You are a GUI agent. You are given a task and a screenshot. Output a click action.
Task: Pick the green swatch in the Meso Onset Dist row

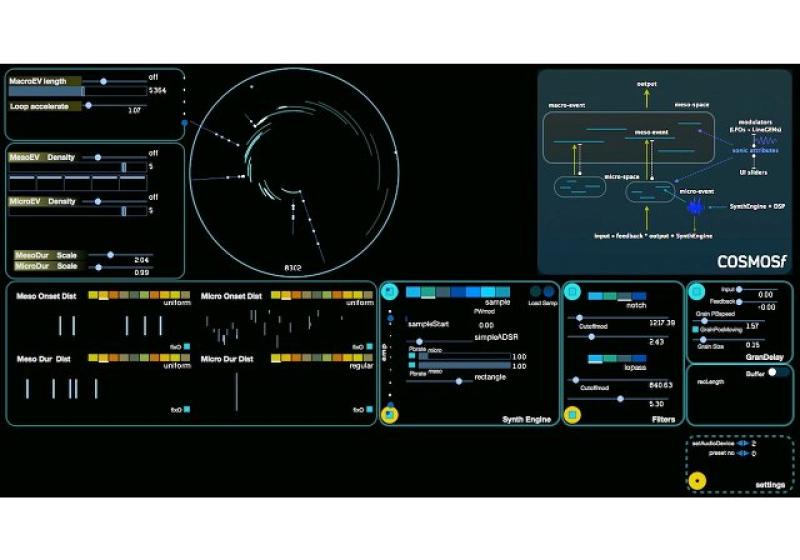144,295
